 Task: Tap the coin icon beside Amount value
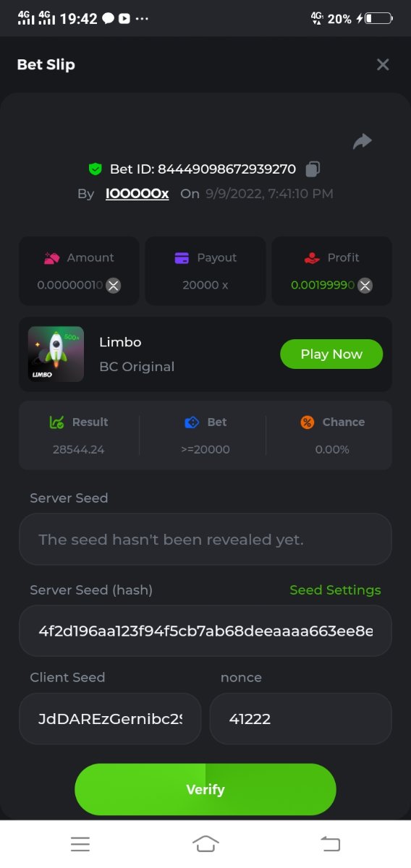click(113, 285)
